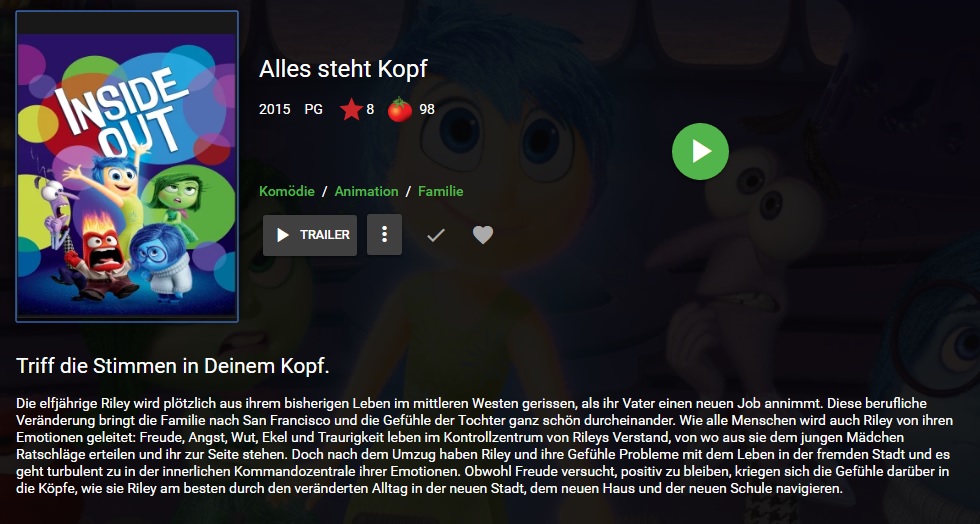Browse the Animation genre
The width and height of the screenshot is (980, 524).
click(x=366, y=191)
